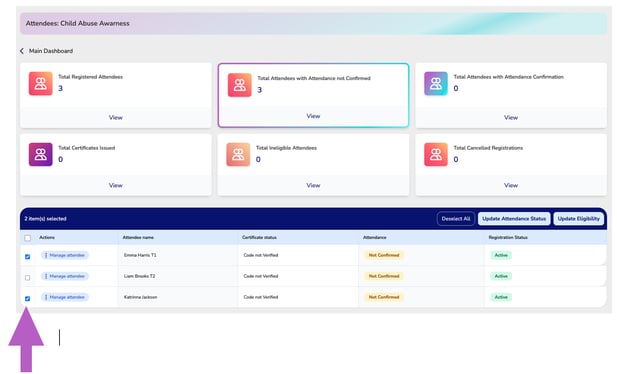
Task: Click the Total Cancelled Registrations card icon
Action: tap(436, 154)
